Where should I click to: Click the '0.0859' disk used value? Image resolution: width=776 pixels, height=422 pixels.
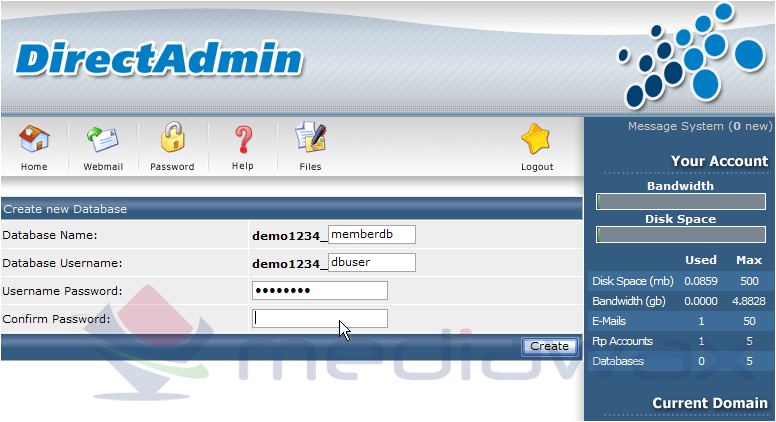click(701, 281)
